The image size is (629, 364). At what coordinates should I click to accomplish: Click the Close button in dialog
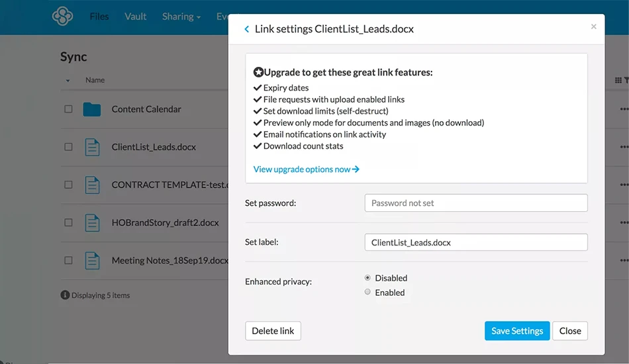[x=570, y=331]
